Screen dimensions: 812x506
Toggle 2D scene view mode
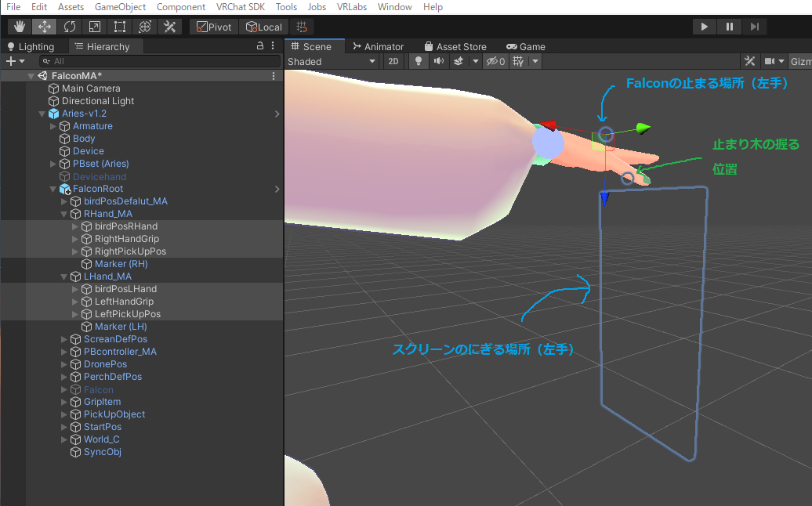click(x=393, y=61)
